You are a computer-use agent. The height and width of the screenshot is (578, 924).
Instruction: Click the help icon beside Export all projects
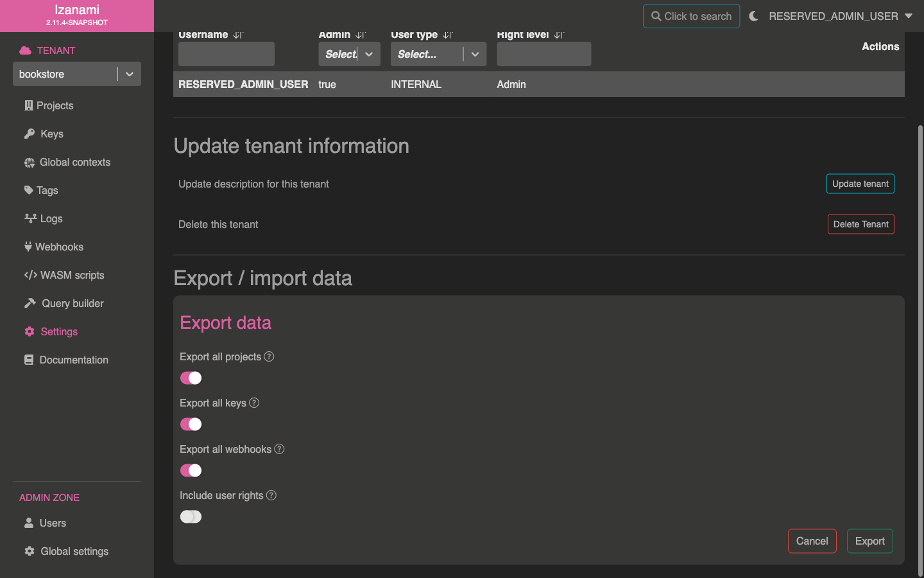click(x=269, y=356)
